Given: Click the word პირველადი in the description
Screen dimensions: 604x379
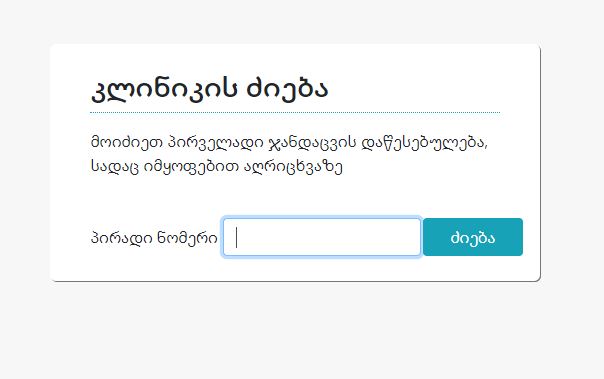Looking at the screenshot, I should (x=216, y=143).
